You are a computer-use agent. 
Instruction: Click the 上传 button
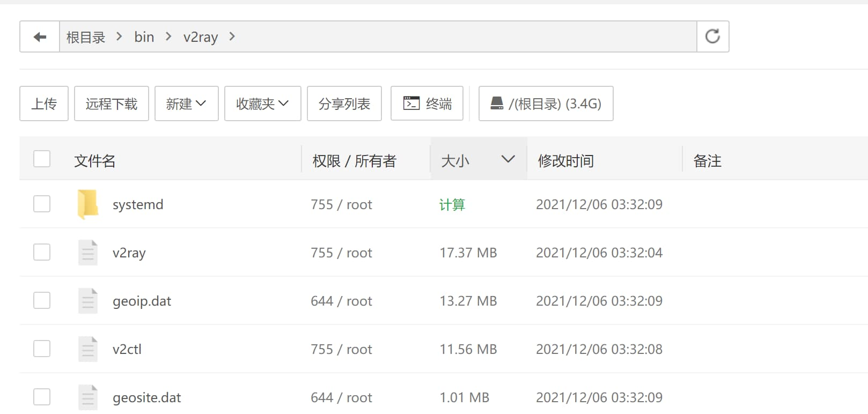tap(44, 103)
